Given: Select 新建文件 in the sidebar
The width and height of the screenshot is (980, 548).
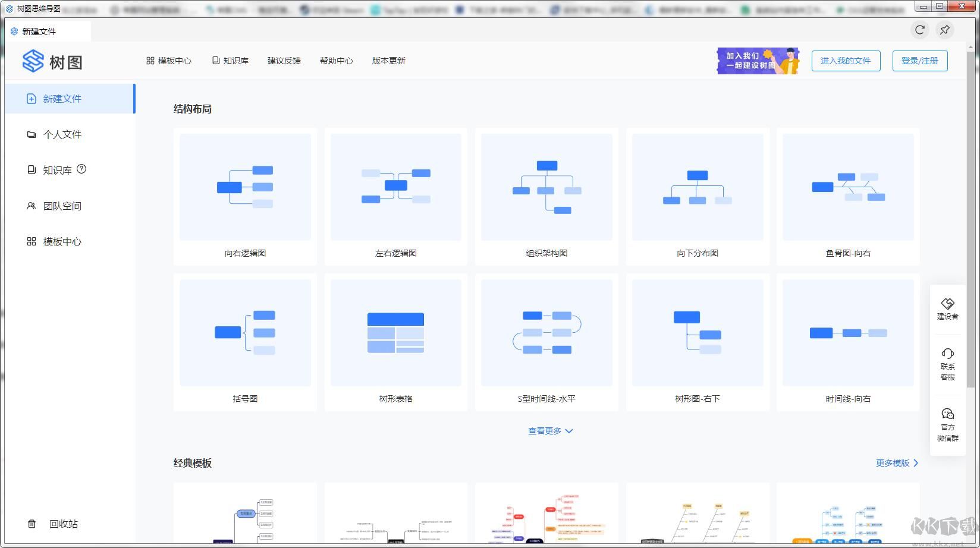Looking at the screenshot, I should tap(70, 99).
